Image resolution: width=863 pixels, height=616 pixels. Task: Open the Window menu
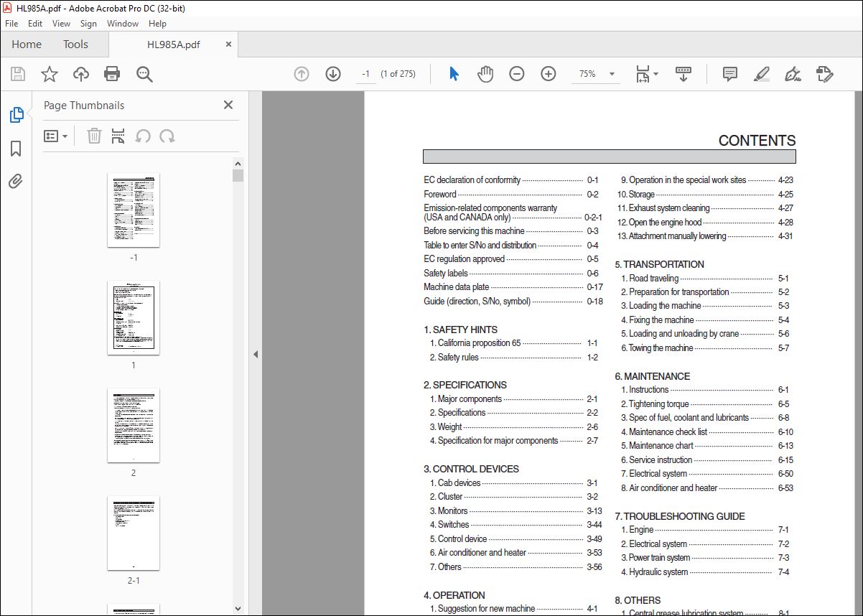(x=123, y=24)
